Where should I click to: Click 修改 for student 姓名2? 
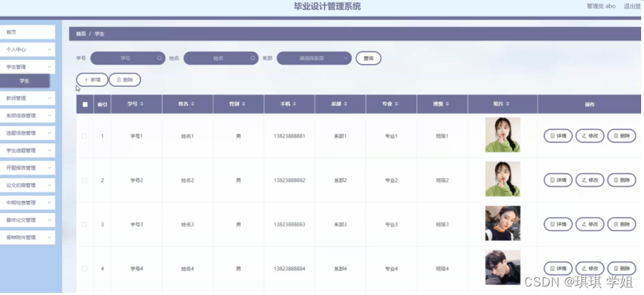point(590,180)
